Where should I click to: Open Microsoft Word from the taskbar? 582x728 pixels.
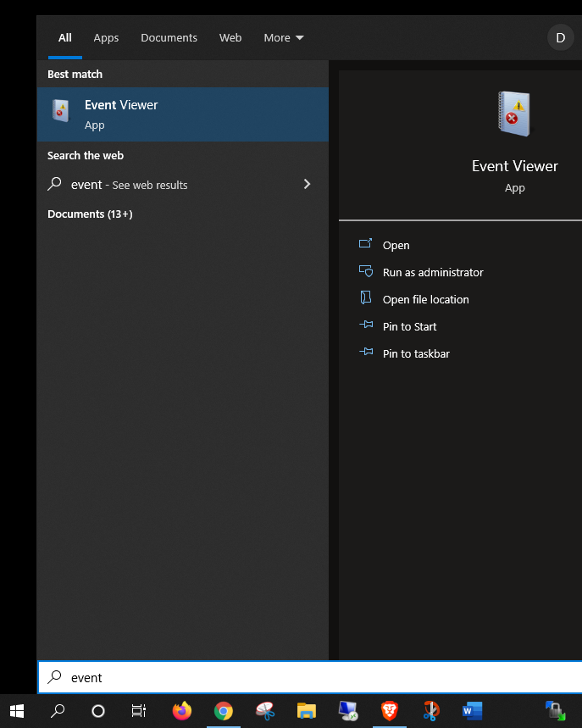473,711
